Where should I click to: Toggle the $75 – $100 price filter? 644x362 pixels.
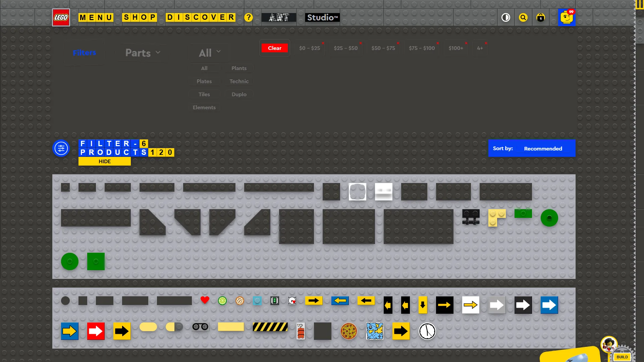422,48
